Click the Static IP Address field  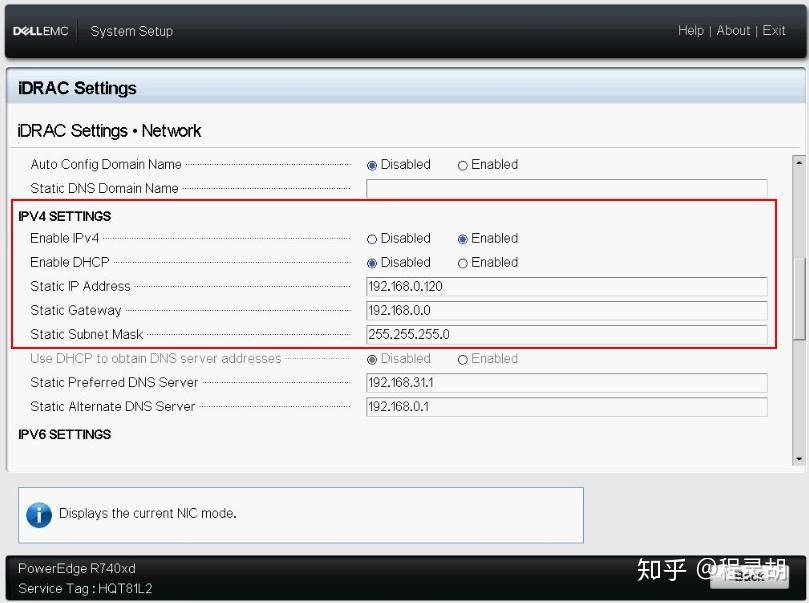pos(567,286)
